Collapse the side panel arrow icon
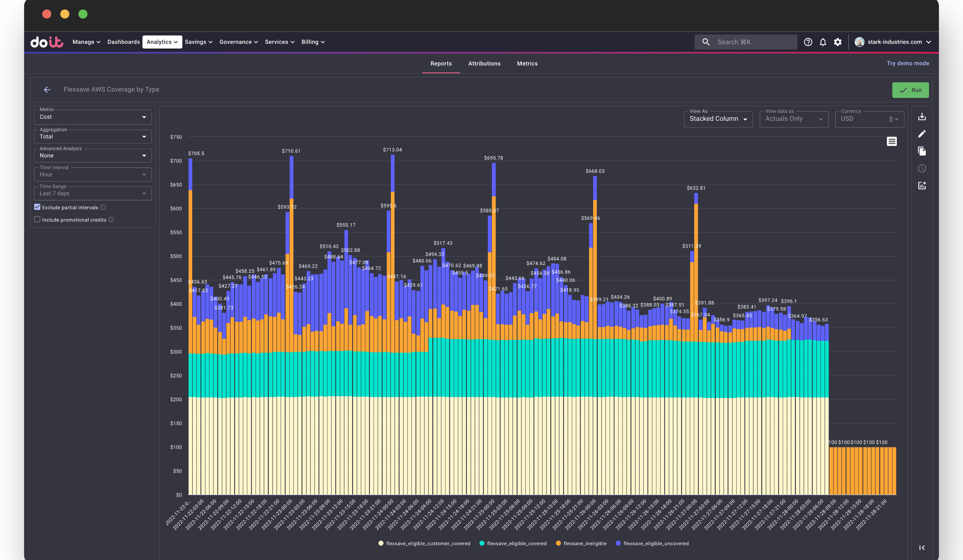This screenshot has height=560, width=963. pyautogui.click(x=922, y=547)
